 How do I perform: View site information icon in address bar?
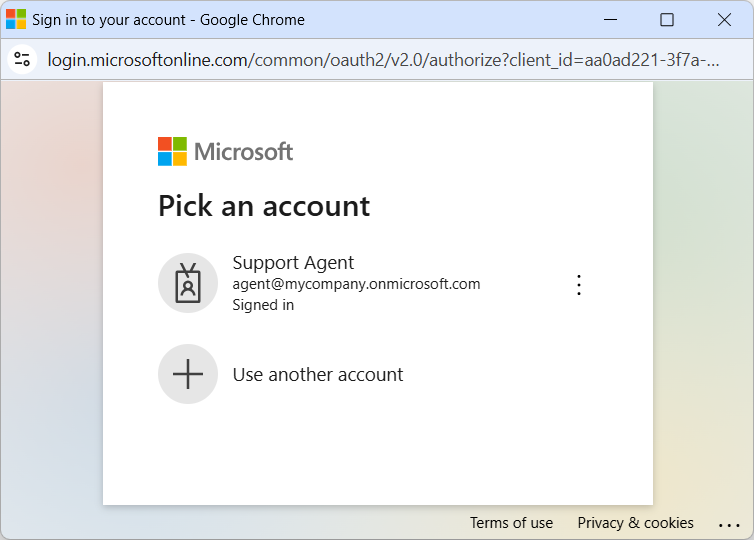(22, 60)
